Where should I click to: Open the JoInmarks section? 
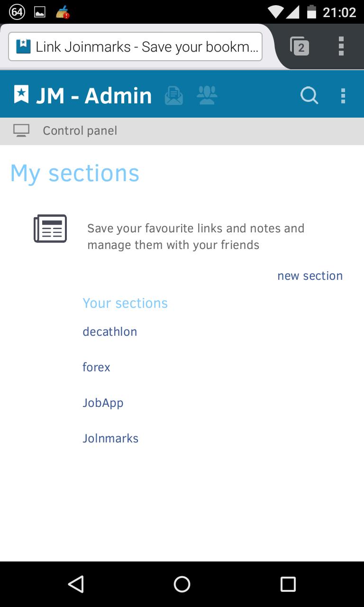110,438
